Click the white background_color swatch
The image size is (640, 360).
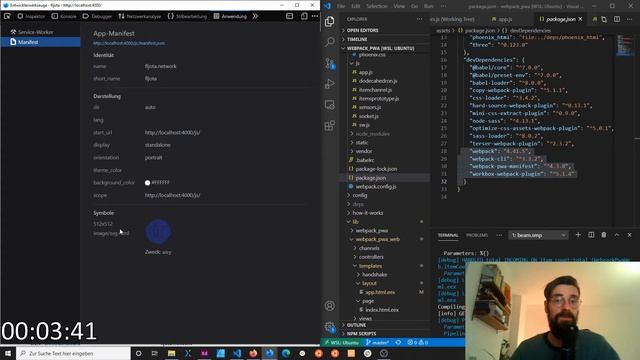[x=147, y=183]
